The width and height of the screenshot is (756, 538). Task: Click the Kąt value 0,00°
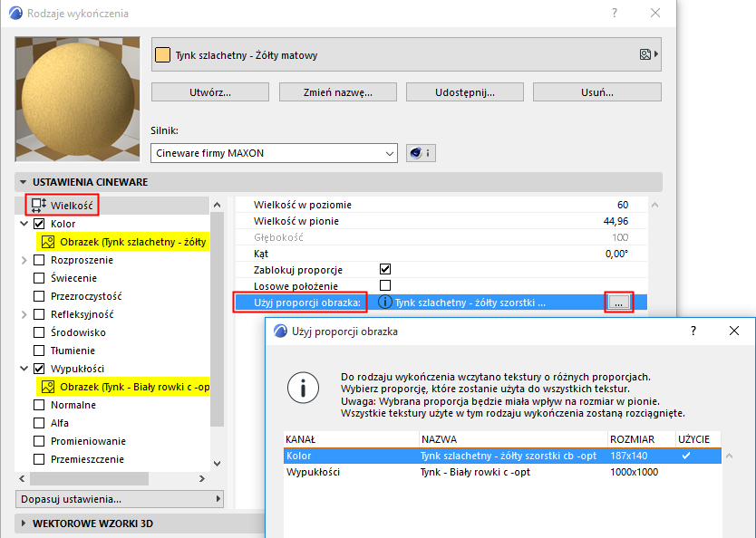pos(616,254)
